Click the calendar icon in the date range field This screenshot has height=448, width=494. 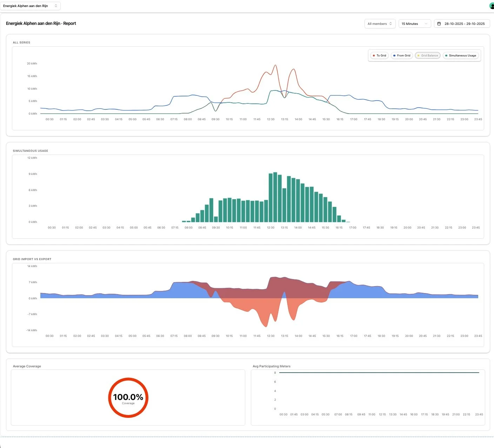point(439,24)
